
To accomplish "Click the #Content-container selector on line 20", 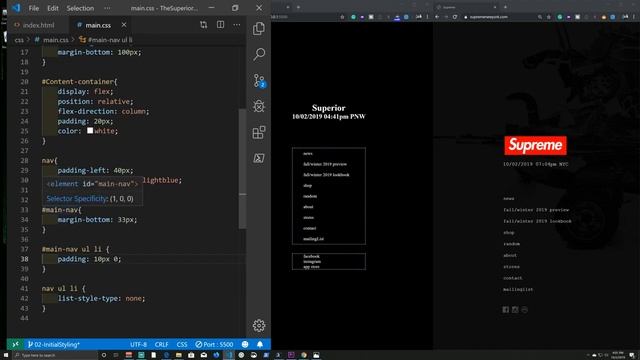I will (x=79, y=82).
